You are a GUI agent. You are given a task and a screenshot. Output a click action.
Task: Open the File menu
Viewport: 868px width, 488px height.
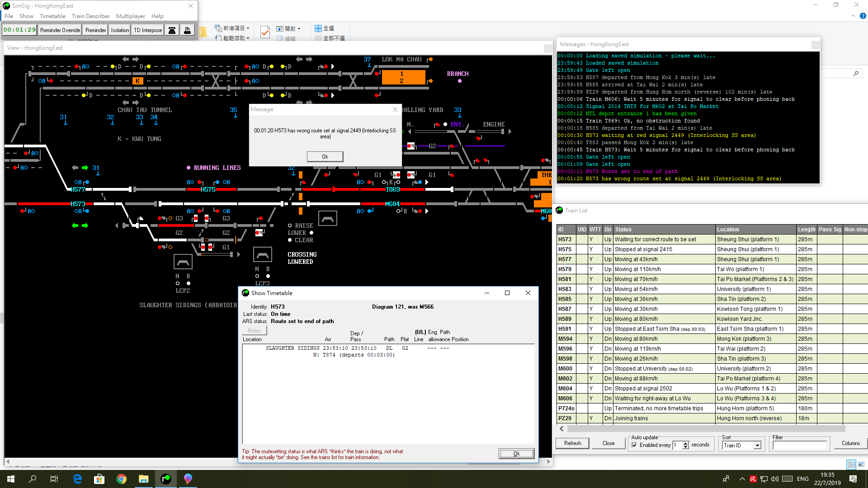pos(9,16)
